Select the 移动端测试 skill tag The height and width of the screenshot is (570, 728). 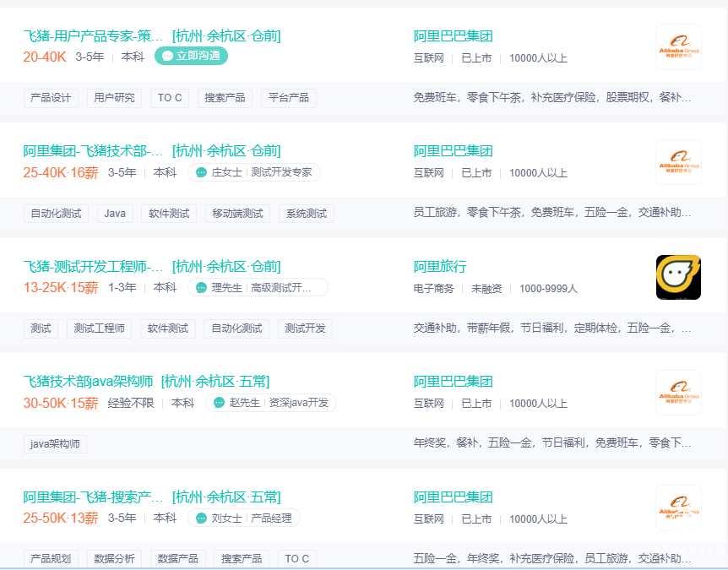click(x=237, y=214)
